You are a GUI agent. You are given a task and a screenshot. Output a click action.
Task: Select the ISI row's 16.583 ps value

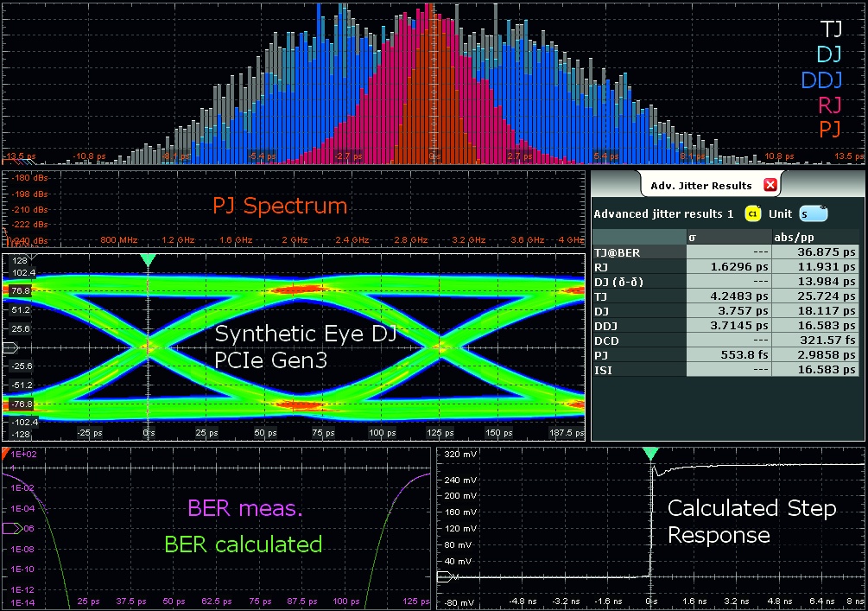tap(815, 370)
